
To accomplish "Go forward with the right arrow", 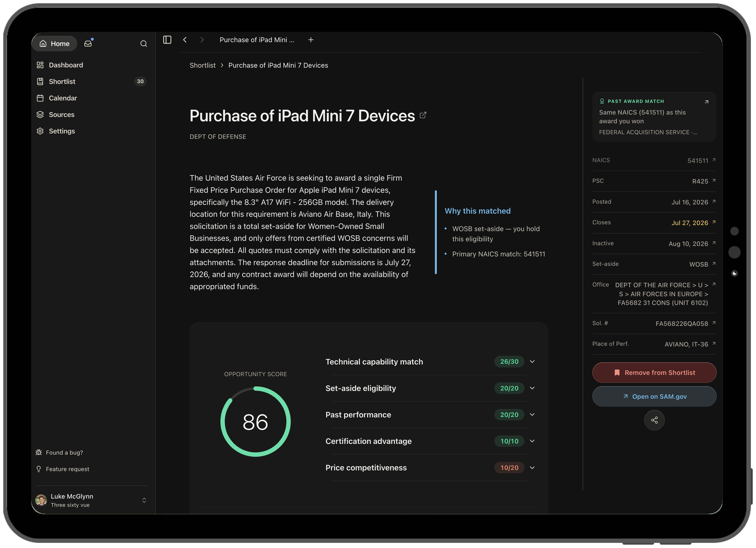I will click(202, 40).
